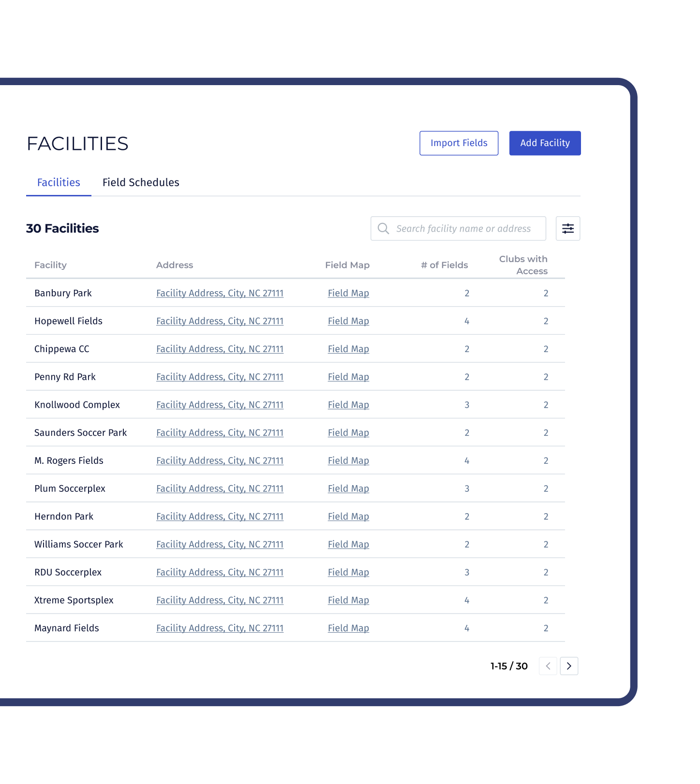This screenshot has height=784, width=700.
Task: Open M. Rogers Fields Field Map
Action: coord(348,460)
